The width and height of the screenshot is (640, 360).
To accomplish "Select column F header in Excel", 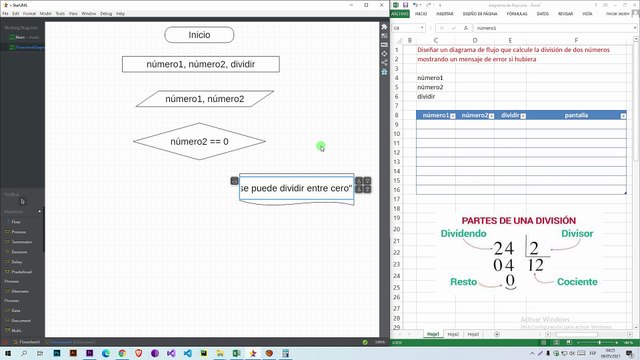I will point(576,40).
